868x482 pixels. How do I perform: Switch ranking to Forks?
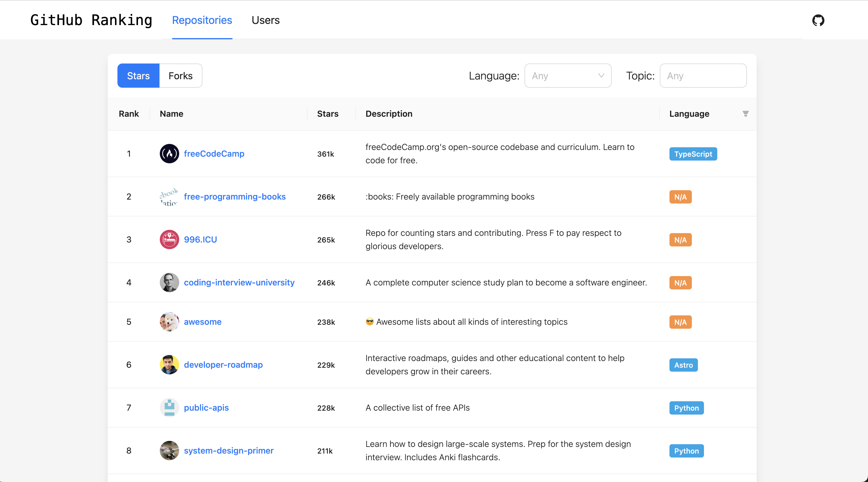tap(181, 76)
